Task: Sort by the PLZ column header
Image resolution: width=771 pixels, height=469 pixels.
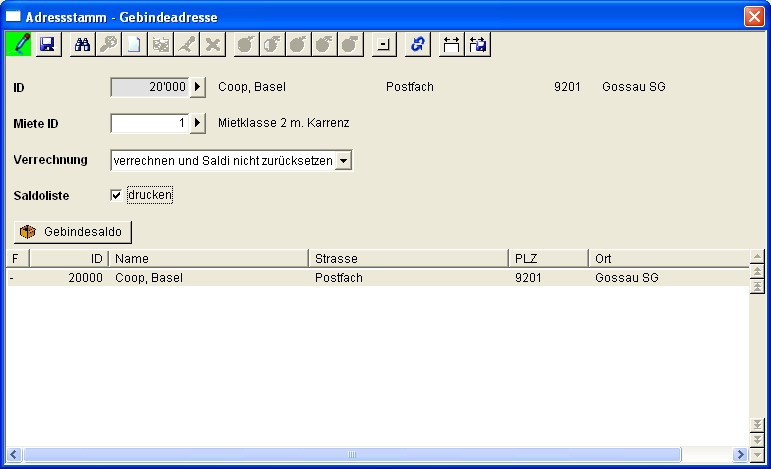Action: pyautogui.click(x=548, y=259)
